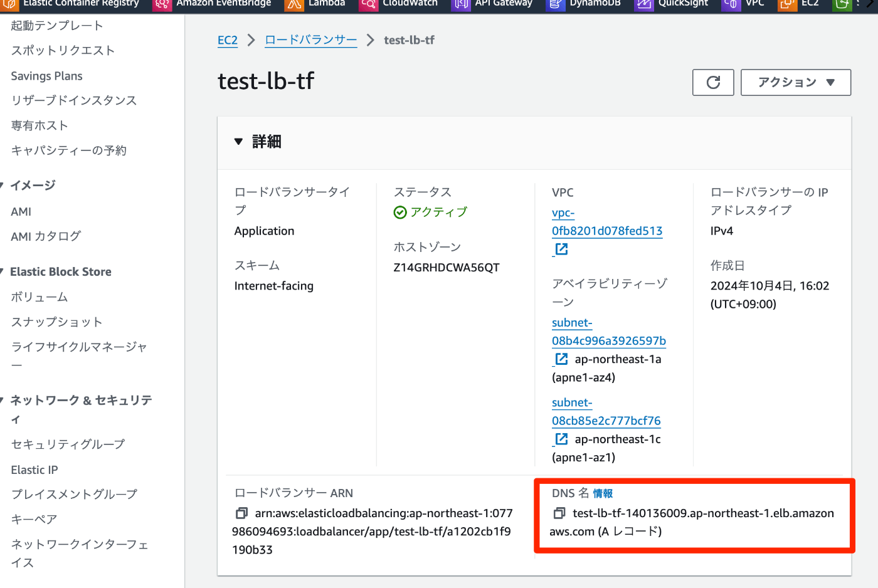Viewport: 878px width, 588px height.
Task: Open external link icon next to ap-northeast-1c
Action: [x=561, y=439]
